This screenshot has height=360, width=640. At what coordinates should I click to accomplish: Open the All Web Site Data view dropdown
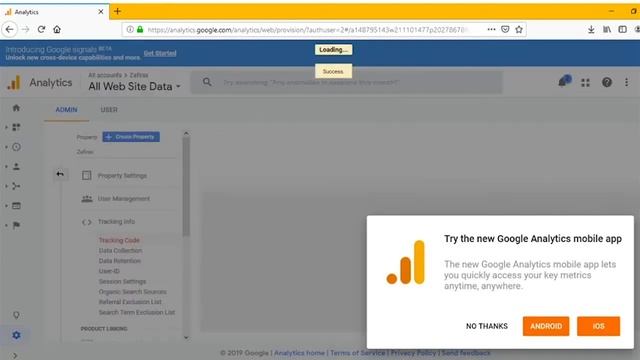(134, 87)
